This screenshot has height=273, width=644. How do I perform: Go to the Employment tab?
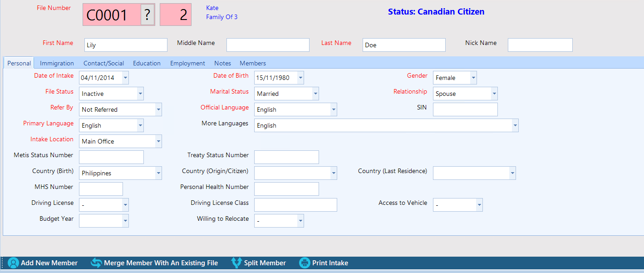187,63
